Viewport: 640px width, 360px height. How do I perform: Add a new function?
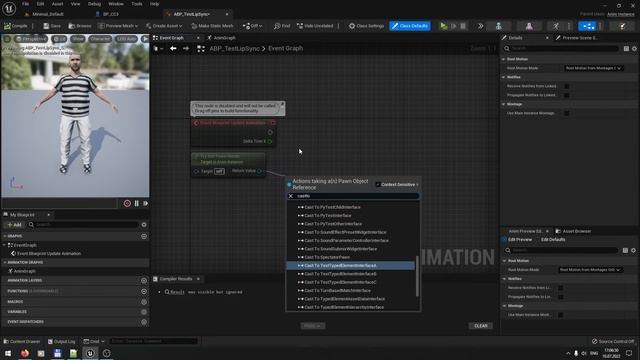[144, 291]
